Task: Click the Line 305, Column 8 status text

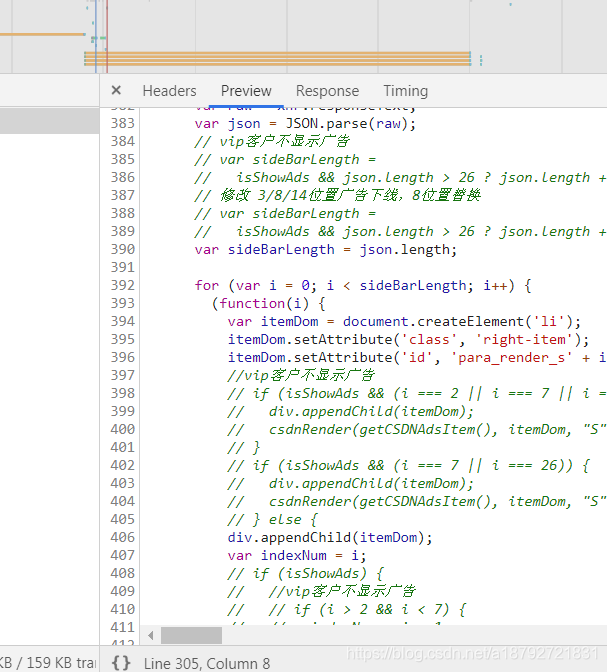Action: 207,663
